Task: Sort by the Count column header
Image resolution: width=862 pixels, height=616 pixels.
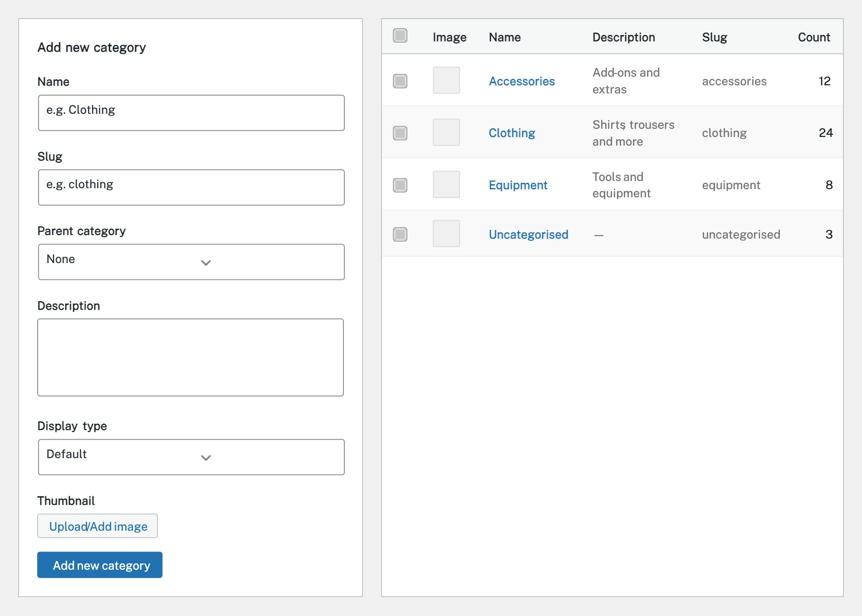Action: tap(814, 37)
